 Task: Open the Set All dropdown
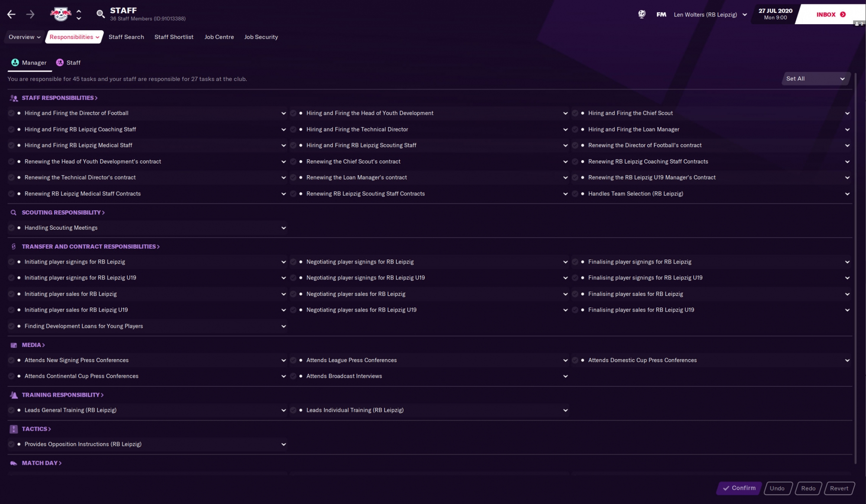pyautogui.click(x=815, y=79)
